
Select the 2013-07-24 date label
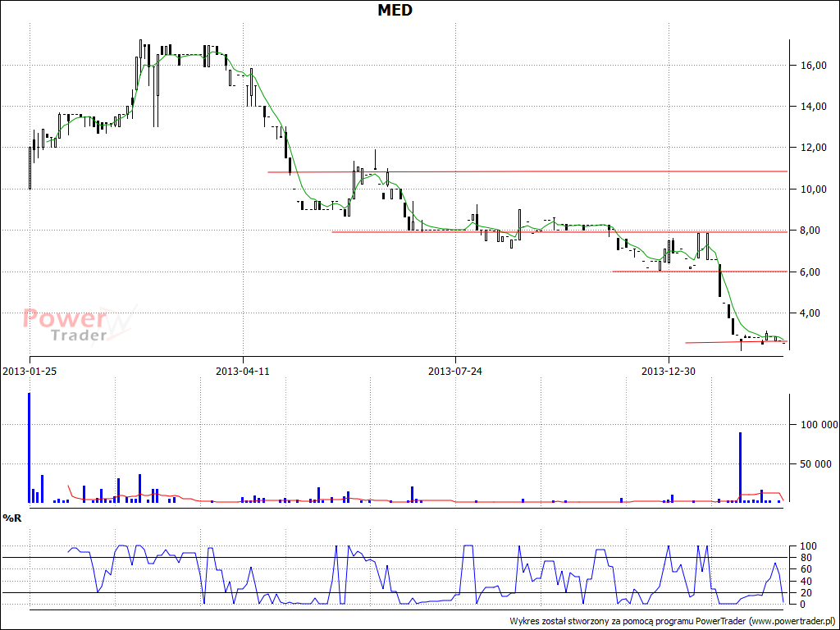pos(455,371)
